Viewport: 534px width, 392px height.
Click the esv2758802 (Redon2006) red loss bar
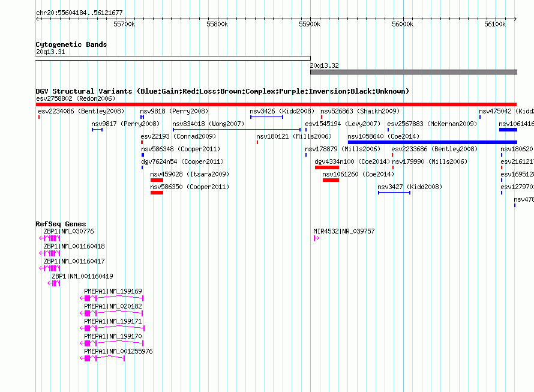(276, 104)
